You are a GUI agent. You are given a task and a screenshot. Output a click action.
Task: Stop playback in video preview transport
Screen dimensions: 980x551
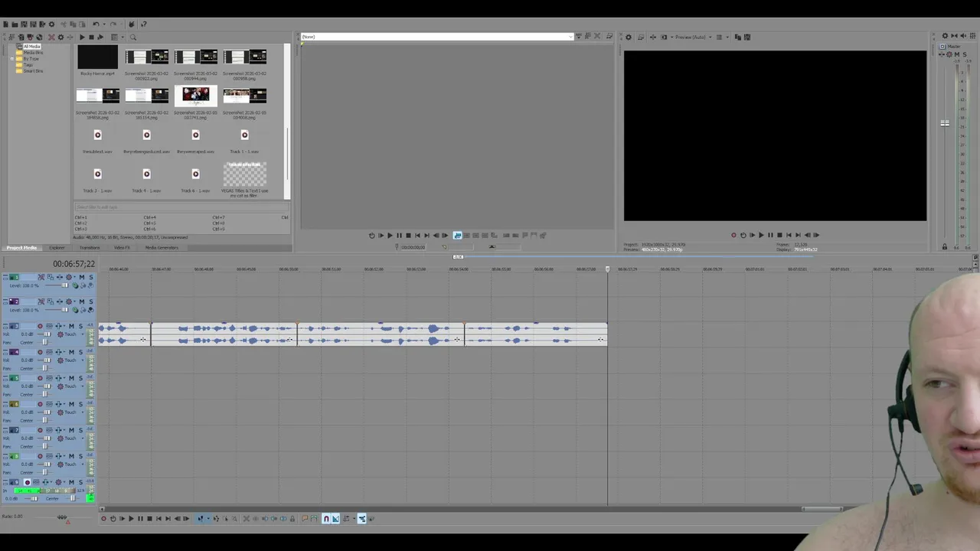[779, 235]
